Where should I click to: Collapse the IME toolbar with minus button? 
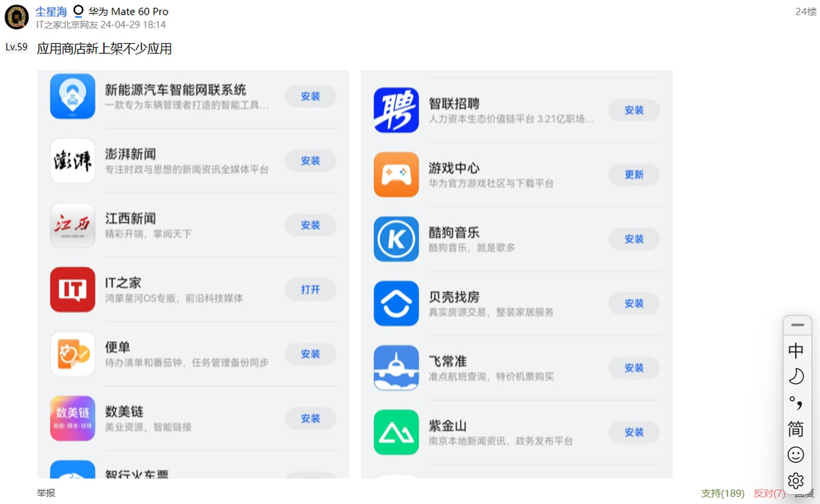798,325
